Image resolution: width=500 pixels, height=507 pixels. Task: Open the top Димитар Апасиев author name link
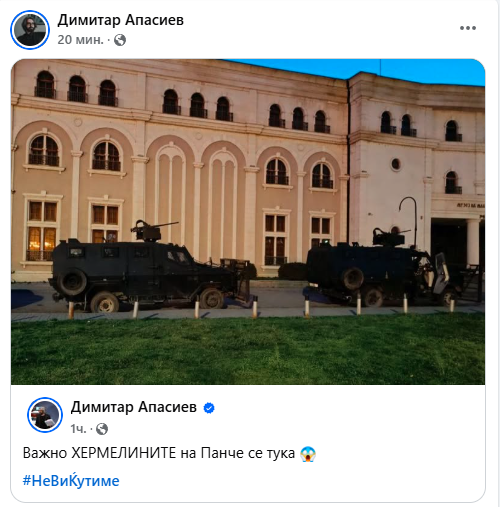tap(121, 20)
